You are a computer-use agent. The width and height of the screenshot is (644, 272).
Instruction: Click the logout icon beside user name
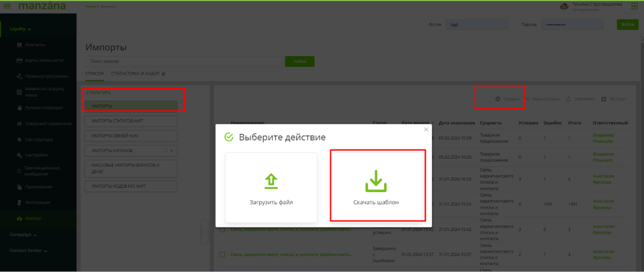[x=634, y=6]
